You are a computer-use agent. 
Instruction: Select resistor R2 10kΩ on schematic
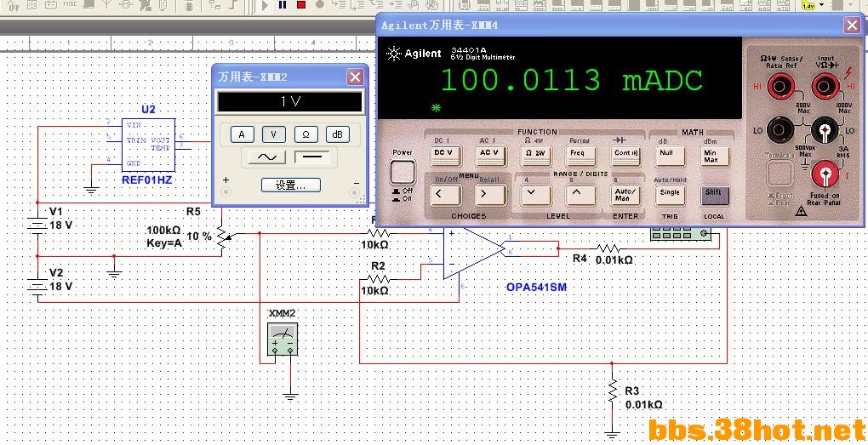click(378, 278)
